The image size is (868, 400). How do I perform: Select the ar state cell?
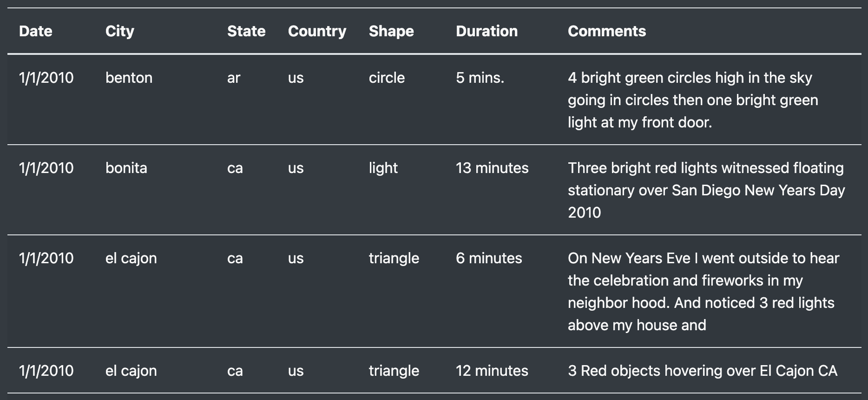234,78
